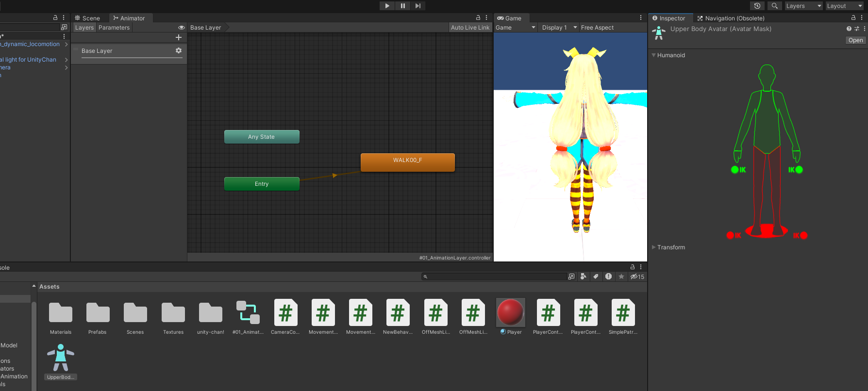Select the Player red sphere prefab
The width and height of the screenshot is (868, 391).
[x=511, y=318]
